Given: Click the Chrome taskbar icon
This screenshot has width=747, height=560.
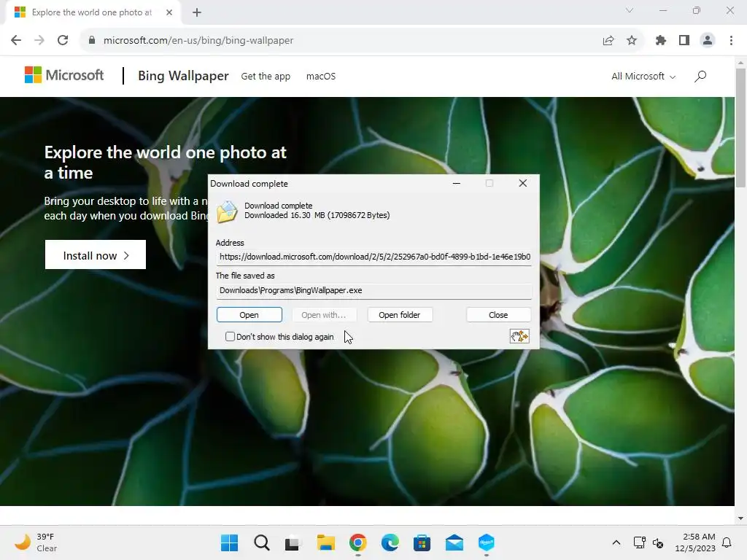Looking at the screenshot, I should (x=357, y=542).
